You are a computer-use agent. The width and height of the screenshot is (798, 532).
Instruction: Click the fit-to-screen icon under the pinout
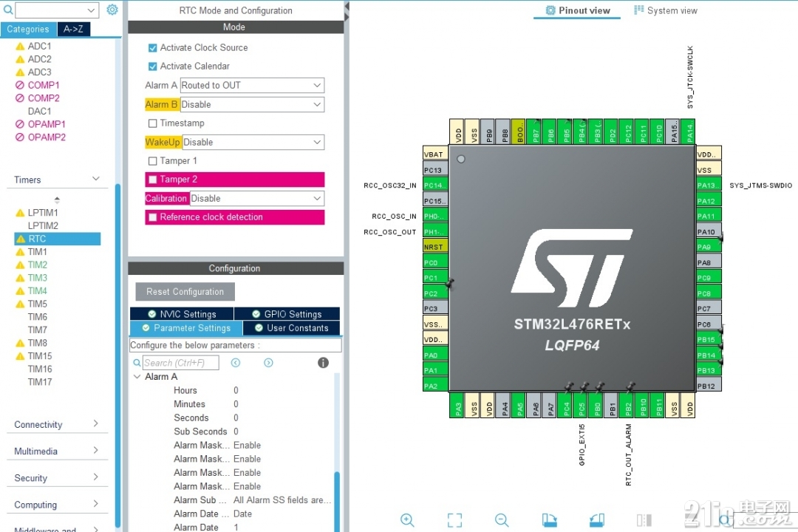[454, 519]
